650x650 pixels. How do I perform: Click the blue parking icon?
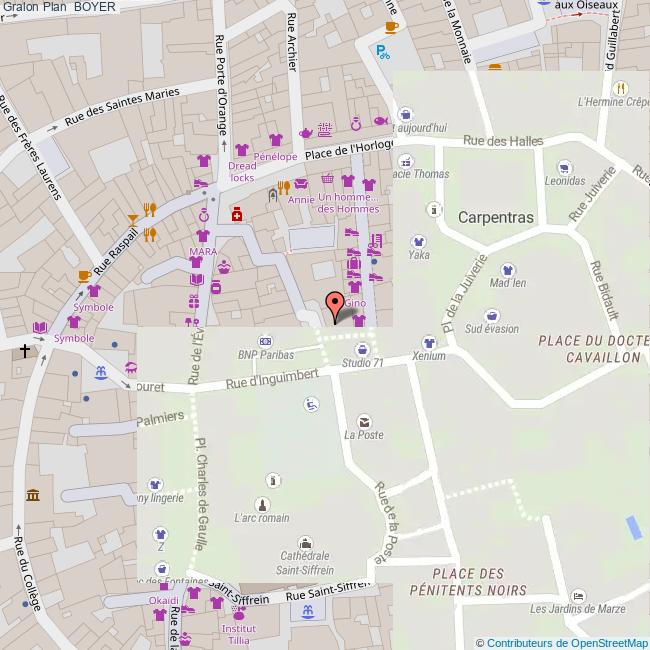click(x=382, y=51)
